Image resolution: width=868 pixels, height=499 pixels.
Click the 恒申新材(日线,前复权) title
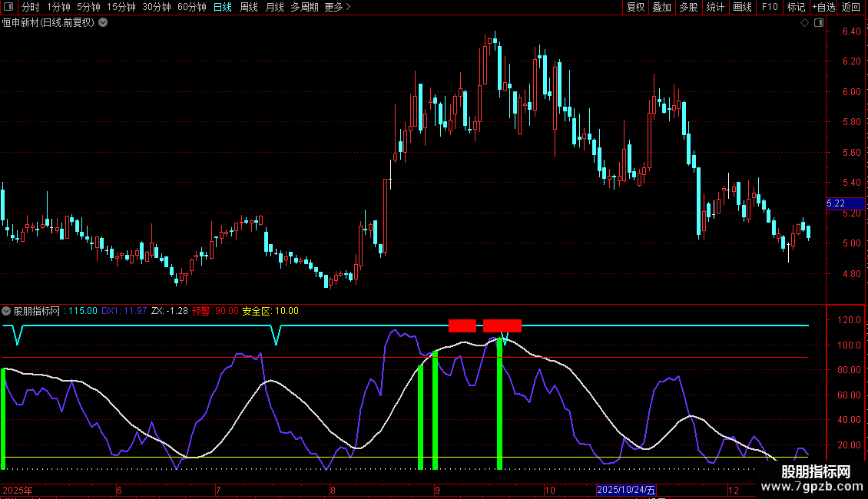click(x=48, y=23)
